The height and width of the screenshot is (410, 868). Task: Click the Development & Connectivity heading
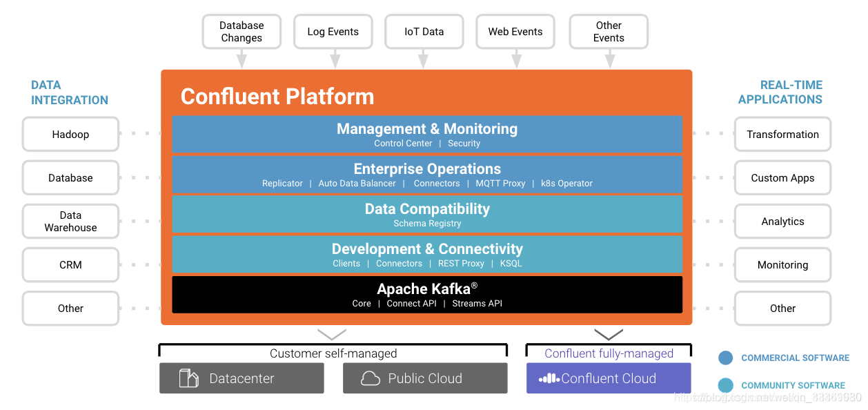pyautogui.click(x=427, y=249)
